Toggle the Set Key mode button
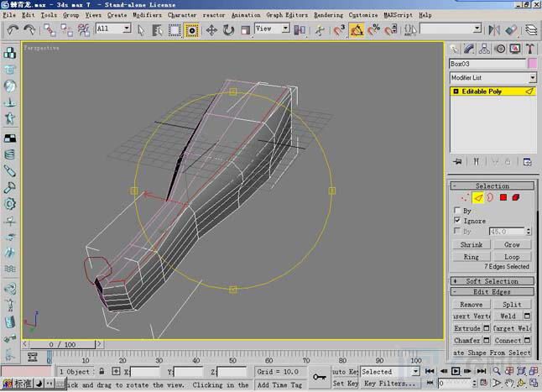The height and width of the screenshot is (392, 542). [x=345, y=384]
